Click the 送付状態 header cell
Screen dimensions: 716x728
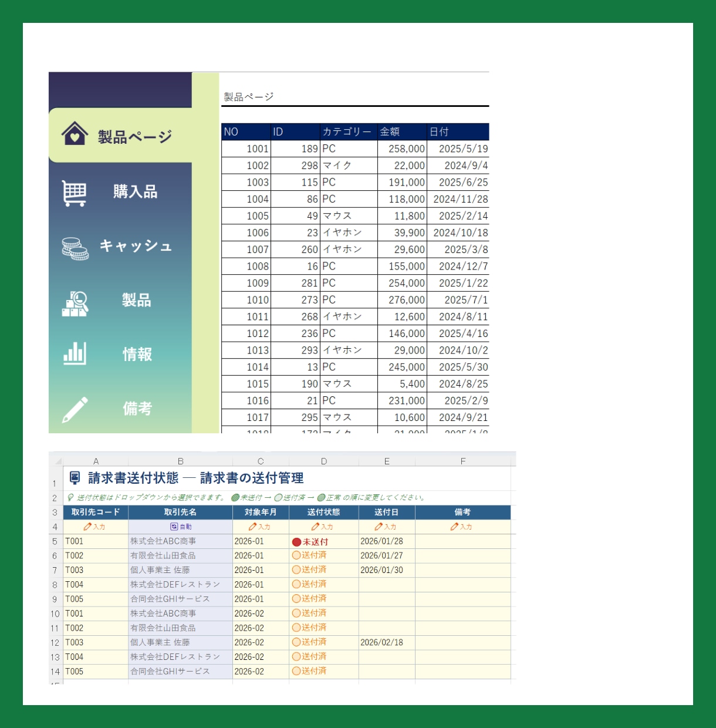pyautogui.click(x=323, y=512)
